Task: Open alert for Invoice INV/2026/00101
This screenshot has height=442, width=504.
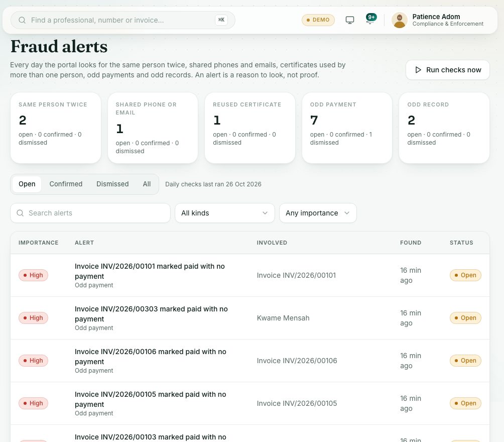Action: point(250,275)
